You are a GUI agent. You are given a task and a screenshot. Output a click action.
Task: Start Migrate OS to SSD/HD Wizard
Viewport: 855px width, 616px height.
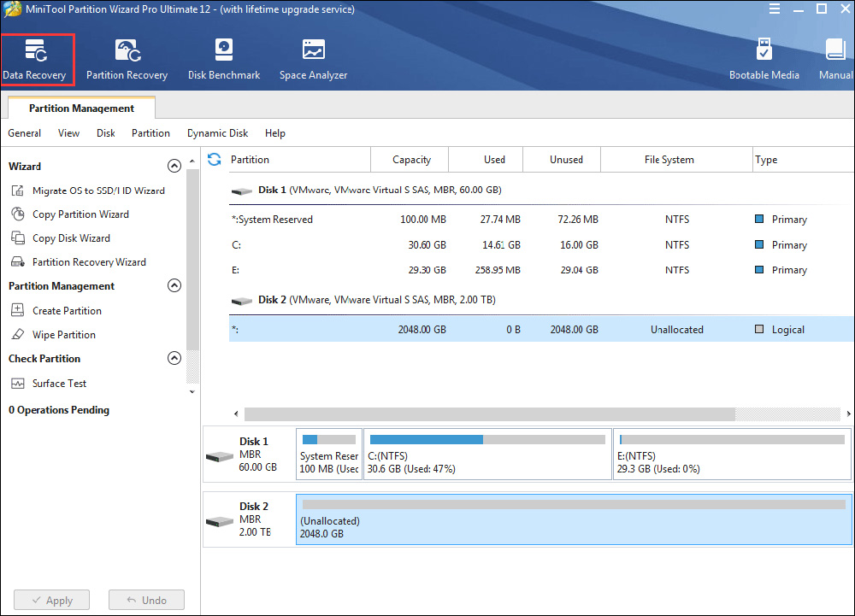(97, 191)
